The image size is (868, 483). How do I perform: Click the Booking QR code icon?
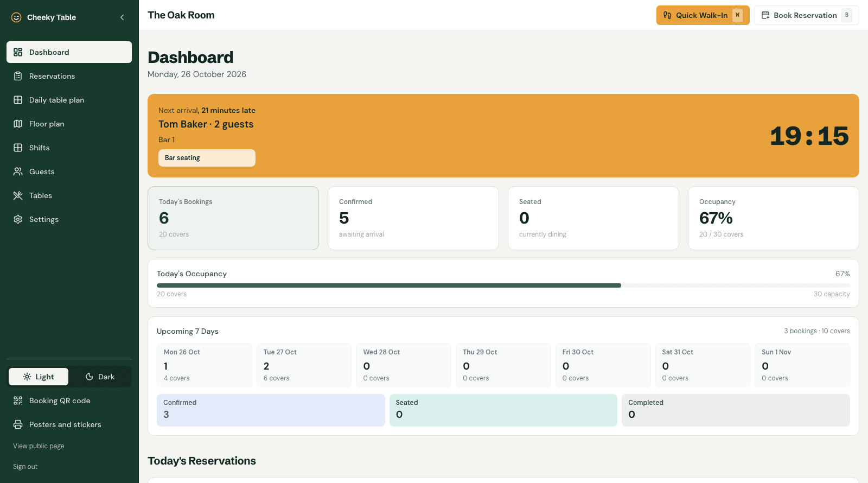[18, 401]
